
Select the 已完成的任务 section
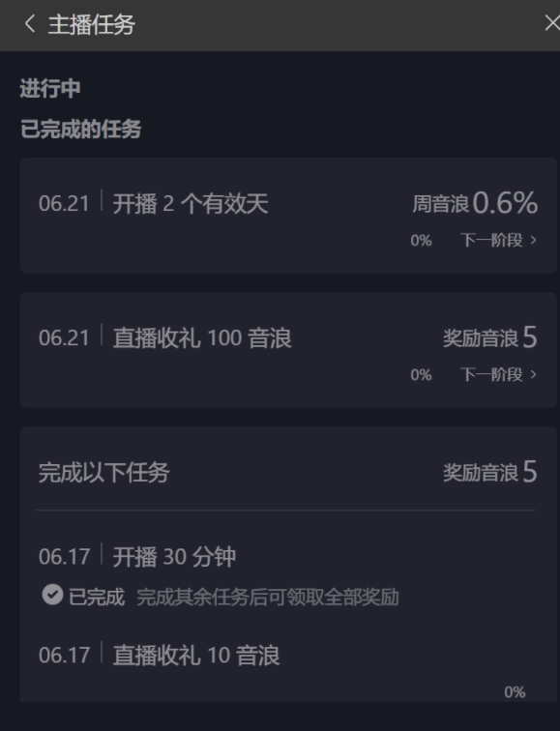(80, 130)
